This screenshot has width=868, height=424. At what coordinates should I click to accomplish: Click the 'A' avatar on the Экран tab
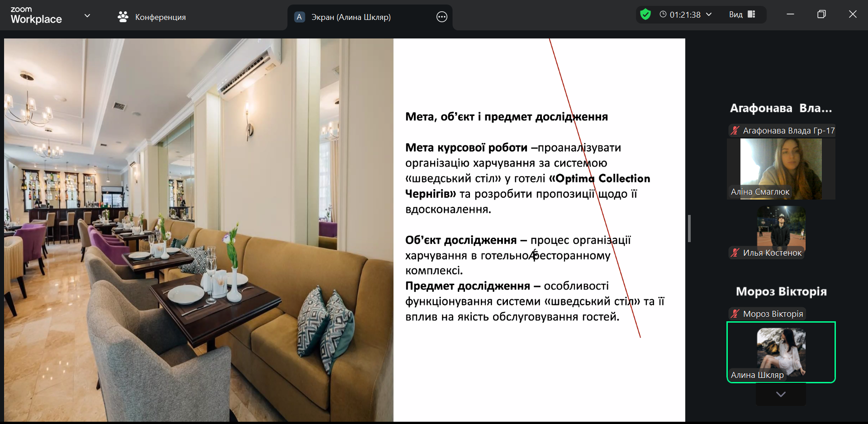click(x=299, y=17)
